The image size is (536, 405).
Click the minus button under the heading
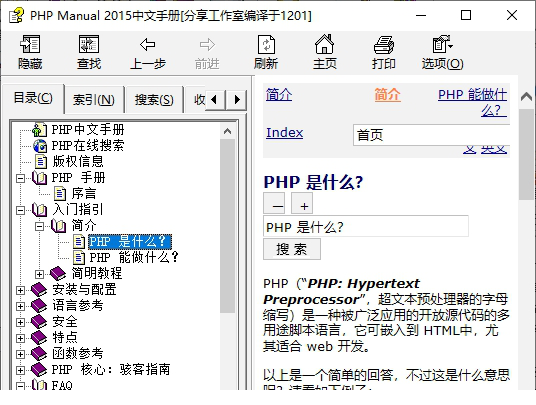pyautogui.click(x=274, y=203)
